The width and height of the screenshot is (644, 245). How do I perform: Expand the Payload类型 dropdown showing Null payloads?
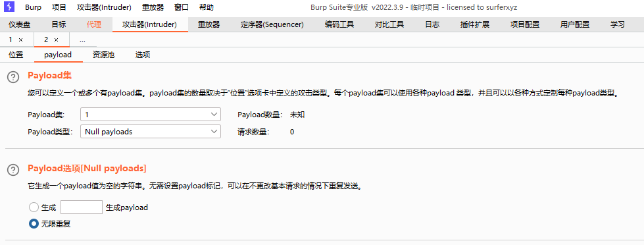[x=151, y=132]
